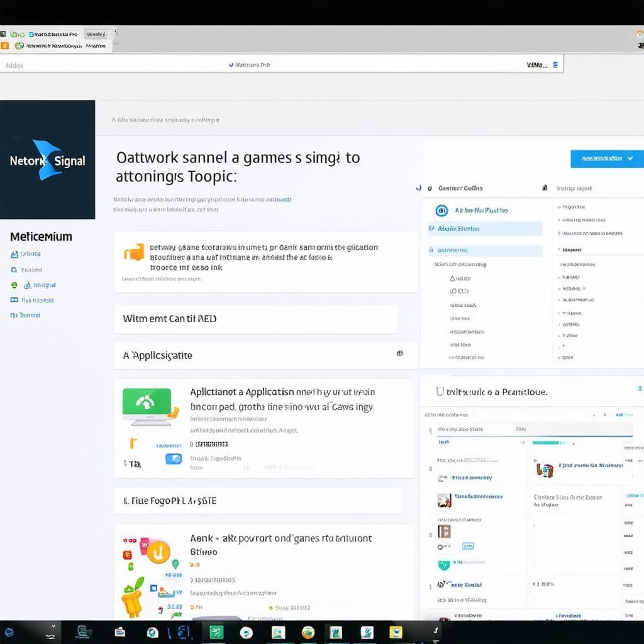This screenshot has height=644, width=644.
Task: Click the icon at the right of the A'Applicsiçatite bar
Action: (x=400, y=354)
